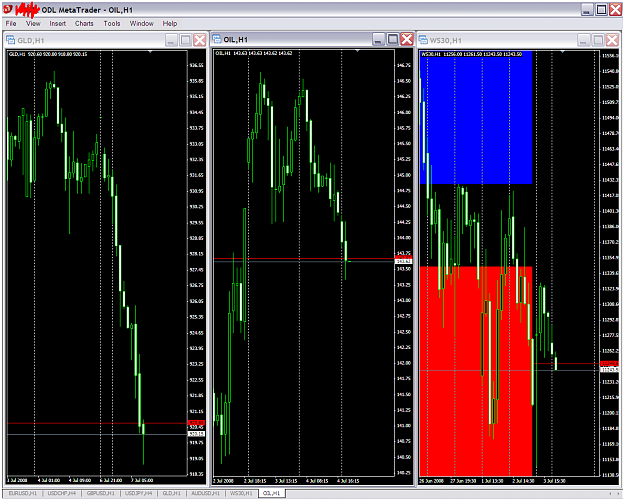The width and height of the screenshot is (625, 501).
Task: Select the active OIL,H1 bottom tab
Action: (x=271, y=493)
